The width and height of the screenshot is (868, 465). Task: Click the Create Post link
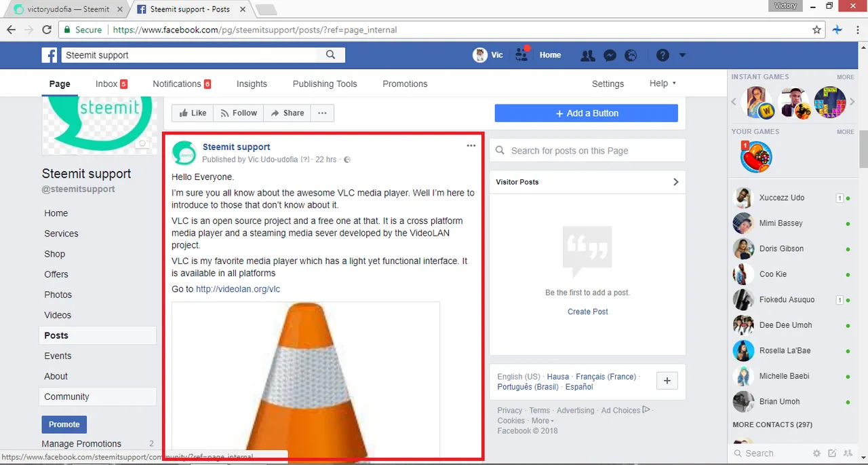588,312
